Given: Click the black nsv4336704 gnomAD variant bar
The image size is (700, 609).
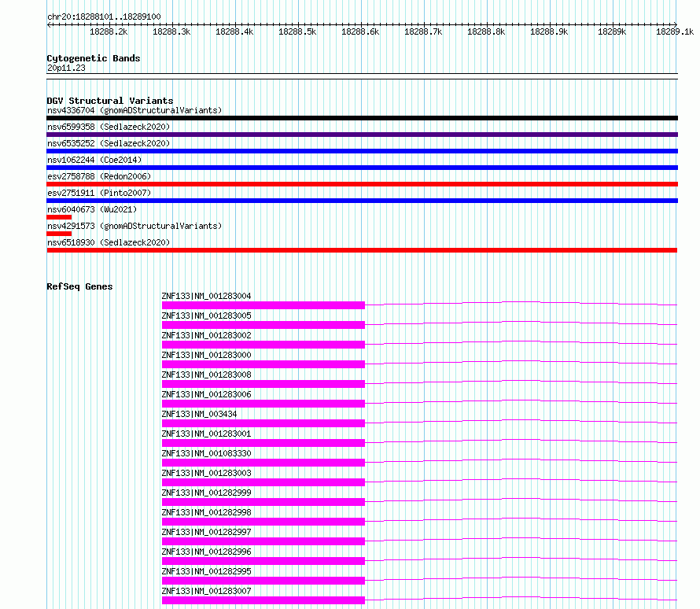Looking at the screenshot, I should 362,118.
